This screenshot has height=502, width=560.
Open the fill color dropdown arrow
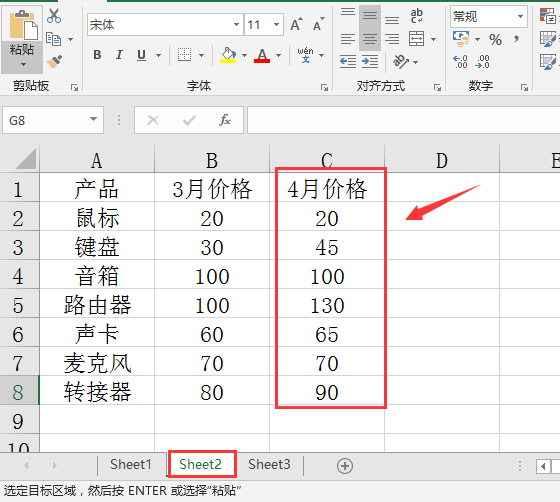244,55
